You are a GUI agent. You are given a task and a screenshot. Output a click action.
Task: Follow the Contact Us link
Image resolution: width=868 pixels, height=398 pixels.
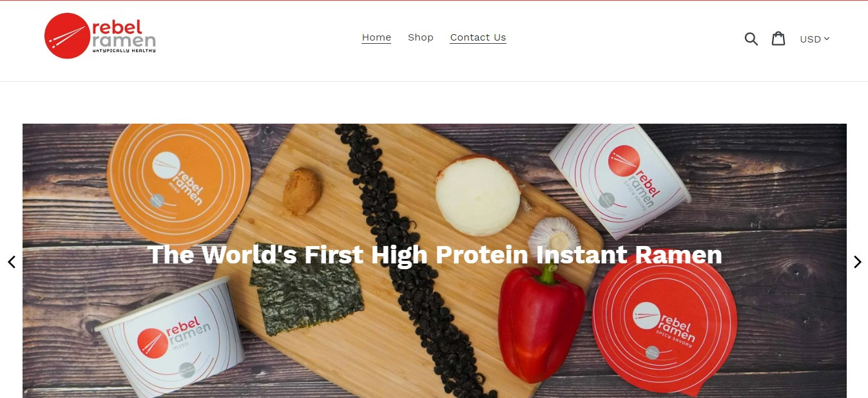coord(478,37)
